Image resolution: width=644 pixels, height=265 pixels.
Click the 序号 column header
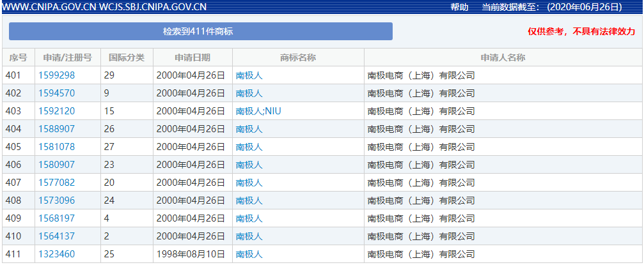(18, 57)
